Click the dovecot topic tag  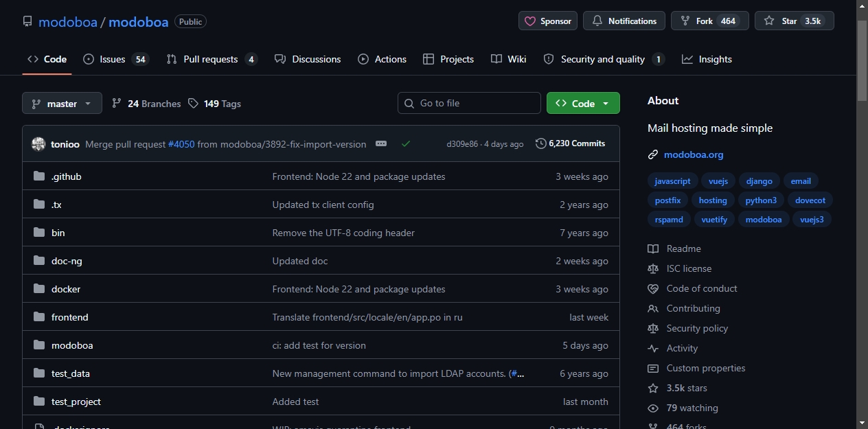810,200
